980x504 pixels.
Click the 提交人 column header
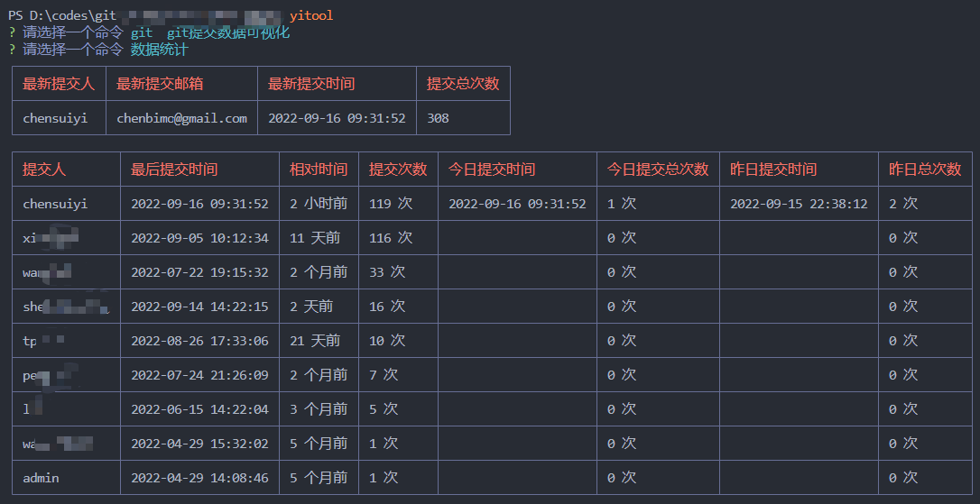point(44,170)
